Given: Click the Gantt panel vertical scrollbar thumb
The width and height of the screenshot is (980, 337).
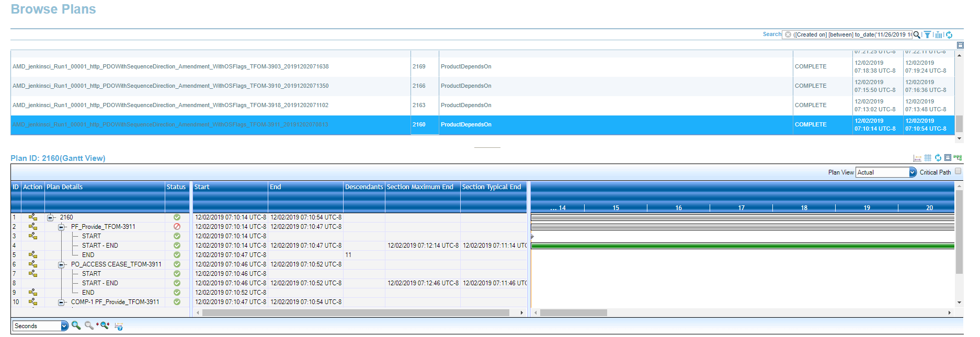Looking at the screenshot, I should [x=959, y=231].
